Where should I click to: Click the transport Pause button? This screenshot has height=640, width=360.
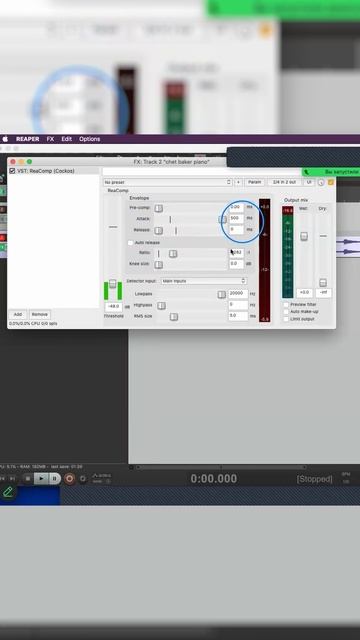pos(54,479)
